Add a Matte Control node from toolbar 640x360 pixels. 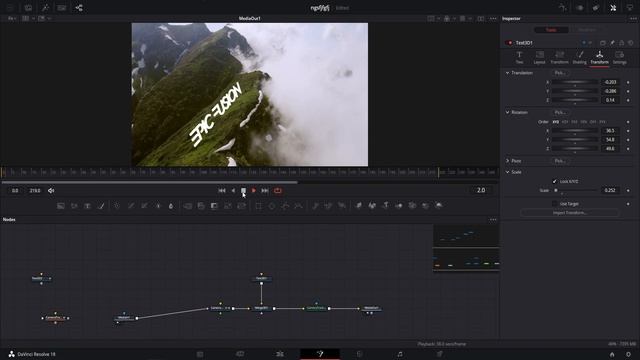click(x=214, y=206)
